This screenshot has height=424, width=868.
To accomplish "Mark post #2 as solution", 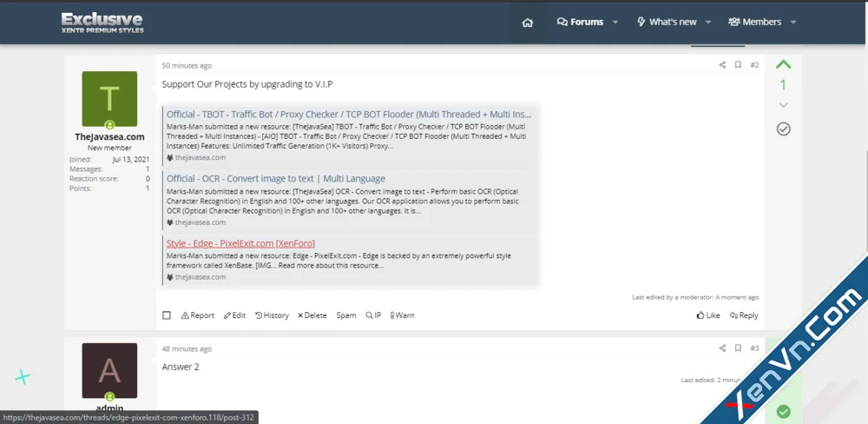I will pos(783,129).
